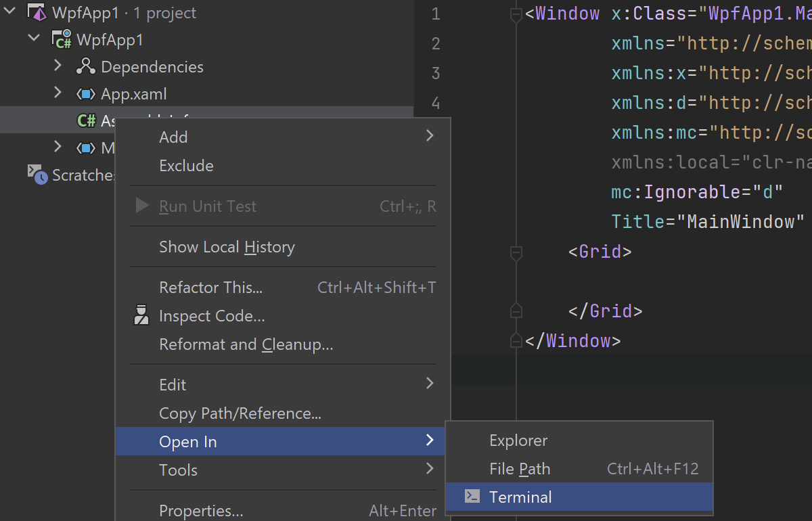The image size is (812, 521).
Task: Click the App.xaml file icon
Action: [85, 94]
